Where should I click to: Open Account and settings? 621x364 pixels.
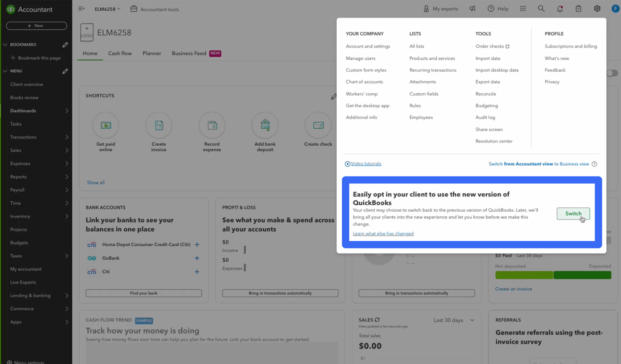point(368,46)
